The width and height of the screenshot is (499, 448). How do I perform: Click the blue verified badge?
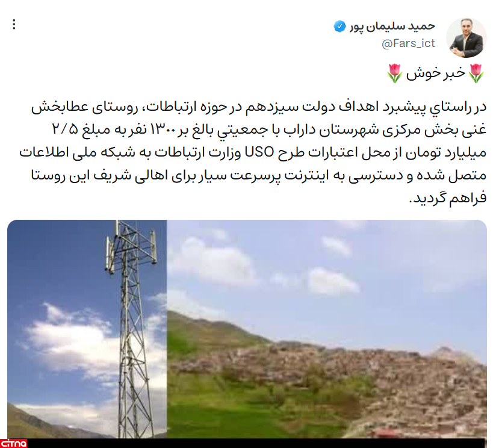339,26
